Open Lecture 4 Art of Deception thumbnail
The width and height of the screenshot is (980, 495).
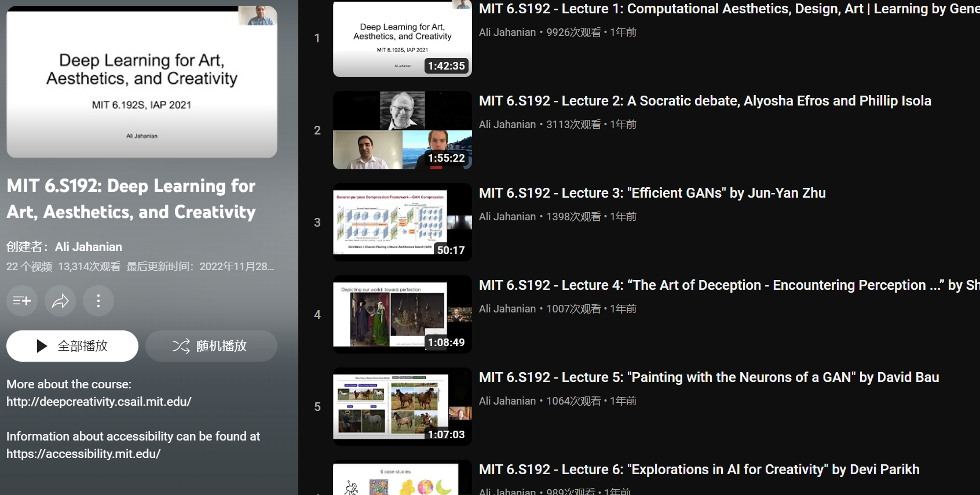coord(403,314)
